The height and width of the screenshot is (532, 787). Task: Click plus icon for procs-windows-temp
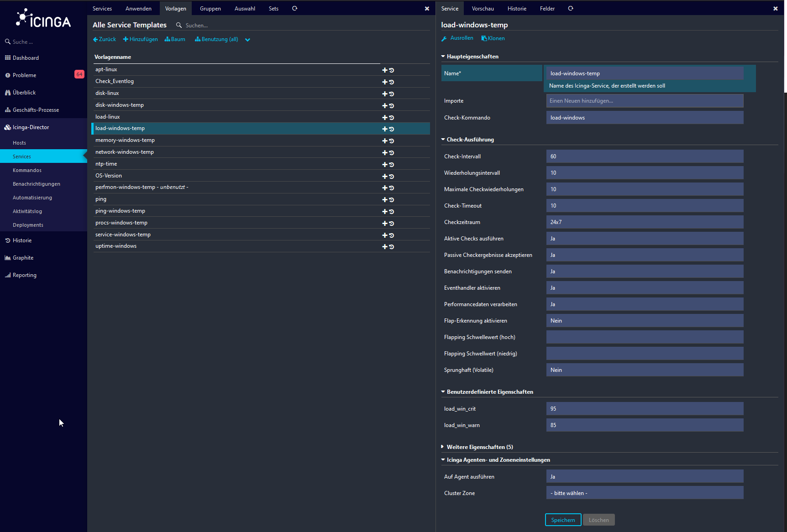[x=385, y=224]
